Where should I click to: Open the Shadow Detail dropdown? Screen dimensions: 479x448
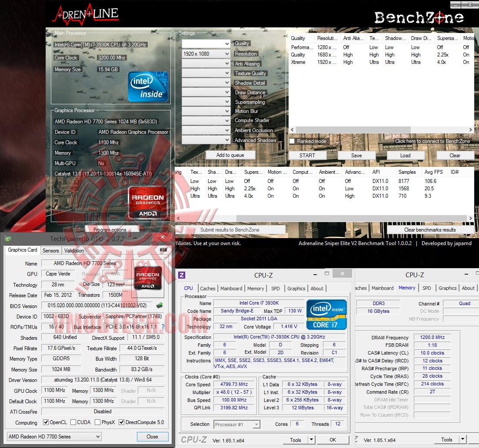pos(206,83)
